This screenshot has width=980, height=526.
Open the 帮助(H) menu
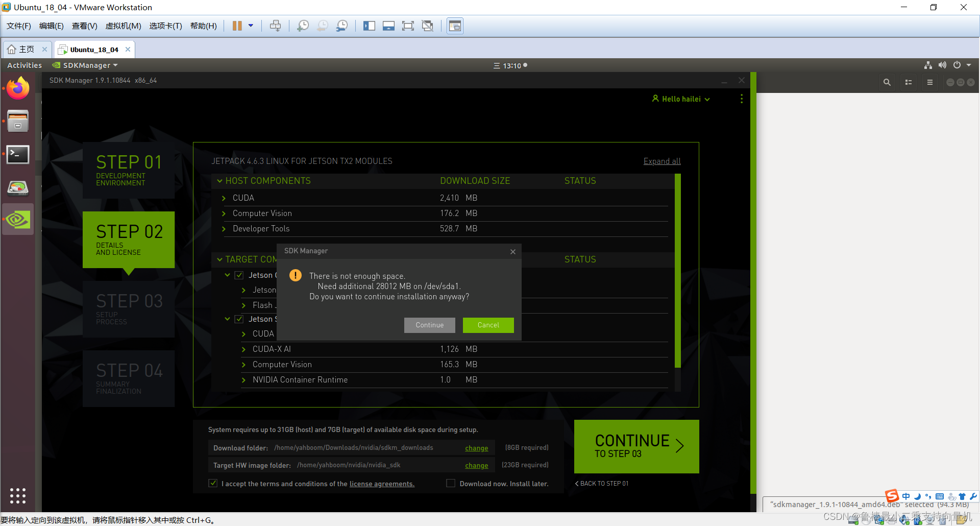[x=203, y=26]
